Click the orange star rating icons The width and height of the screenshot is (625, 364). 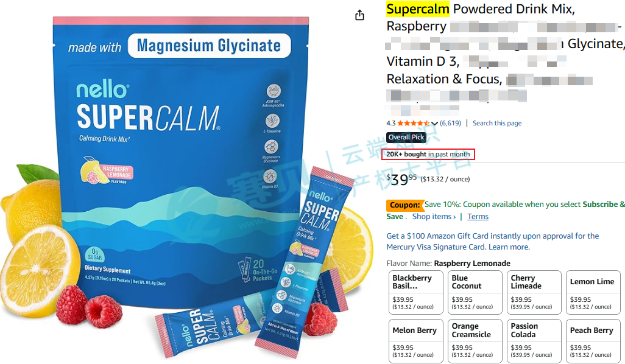tap(414, 124)
